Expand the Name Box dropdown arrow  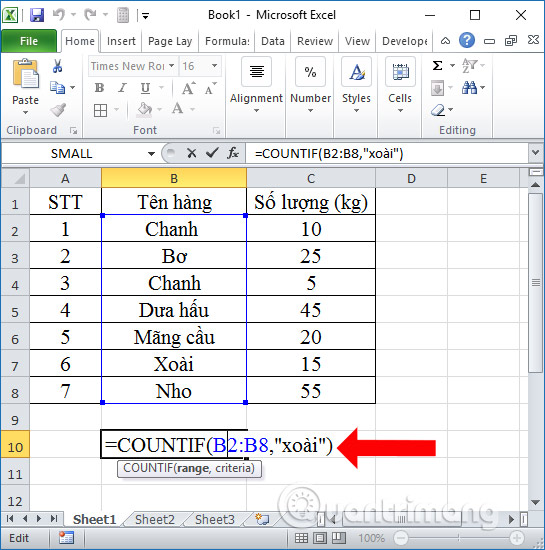click(x=152, y=154)
